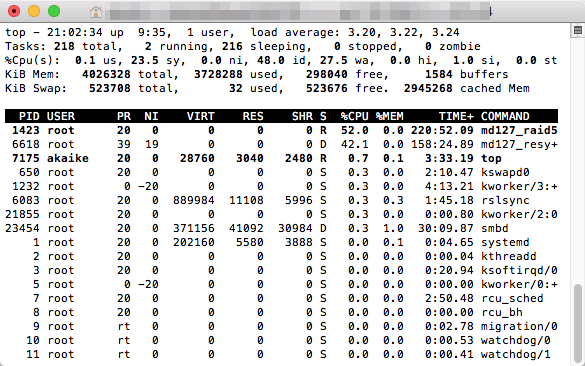585x366 pixels.
Task: Click the COMMAND column header
Action: (x=505, y=116)
